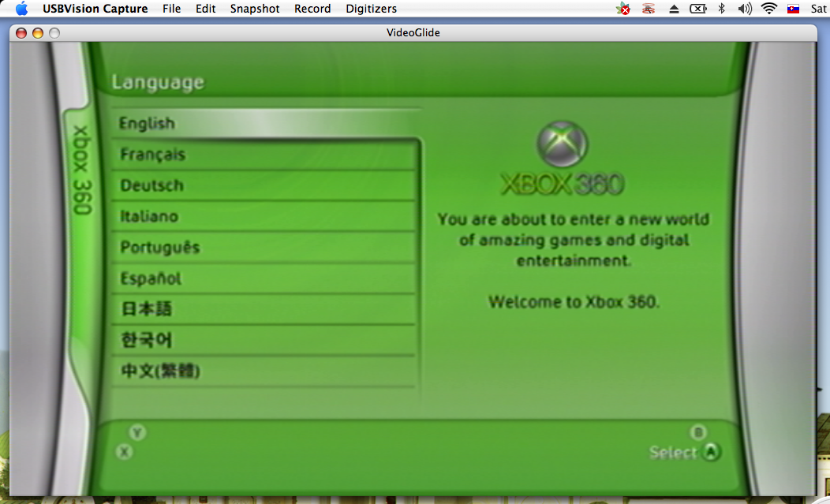This screenshot has width=830, height=504.
Task: Click the red striped menu bar icon
Action: [649, 9]
